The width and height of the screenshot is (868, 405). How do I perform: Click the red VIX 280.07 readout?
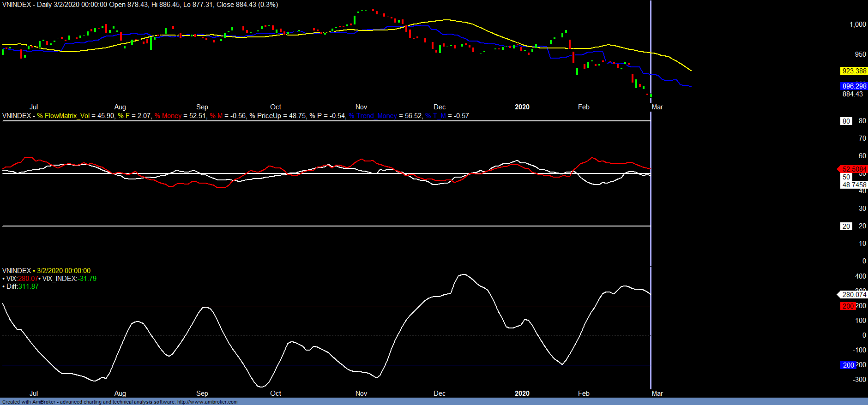(x=28, y=279)
